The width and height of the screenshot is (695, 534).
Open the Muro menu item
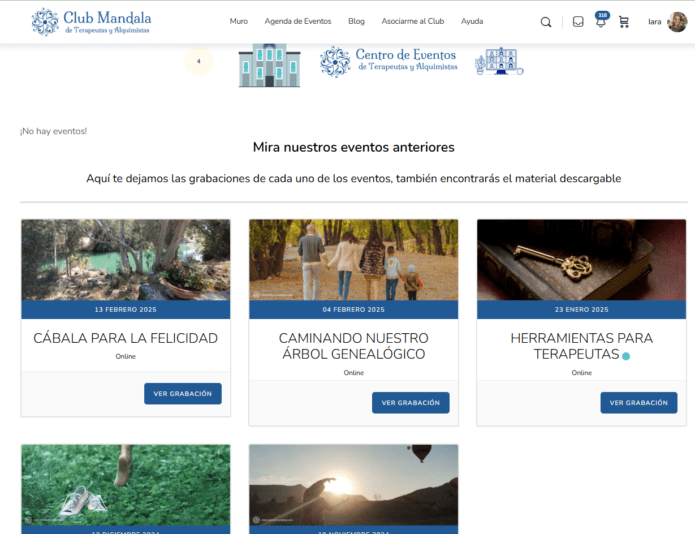point(238,21)
